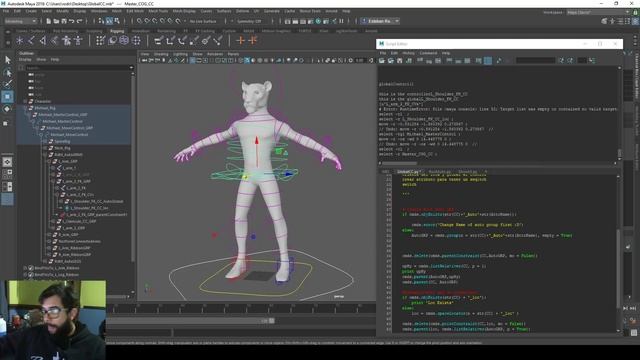This screenshot has height=360, width=640.
Task: Open Bind Skin from the Rigging shelf
Action: 55,40
